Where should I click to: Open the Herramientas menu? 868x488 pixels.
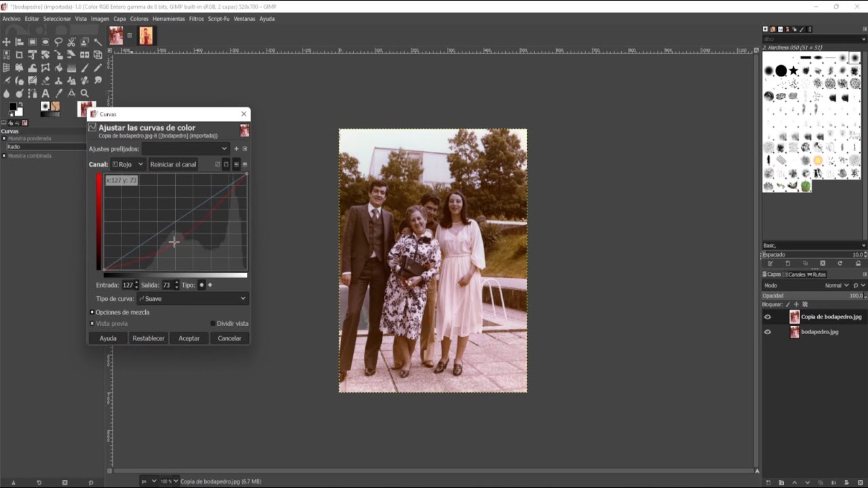pyautogui.click(x=169, y=19)
